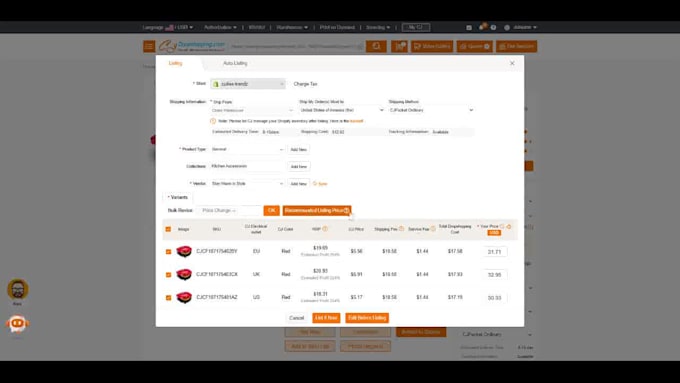This screenshot has height=383, width=680.
Task: Click the Service Fee help icon
Action: [x=433, y=229]
